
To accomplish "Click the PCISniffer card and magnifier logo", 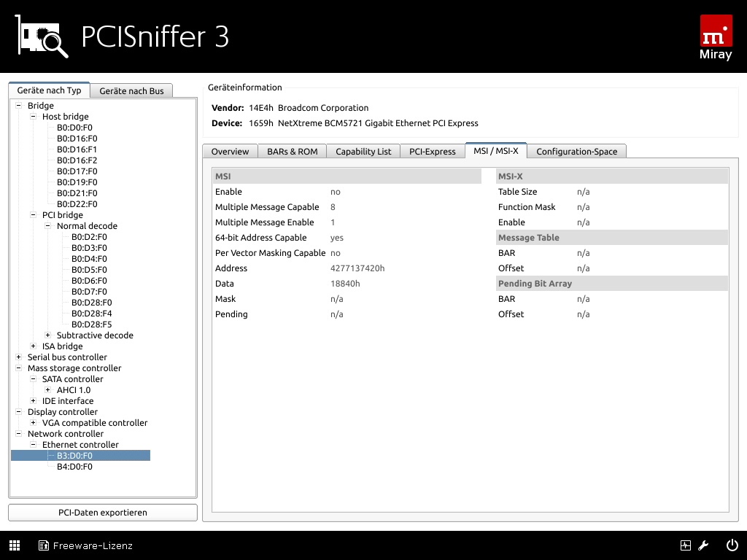I will [x=42, y=36].
